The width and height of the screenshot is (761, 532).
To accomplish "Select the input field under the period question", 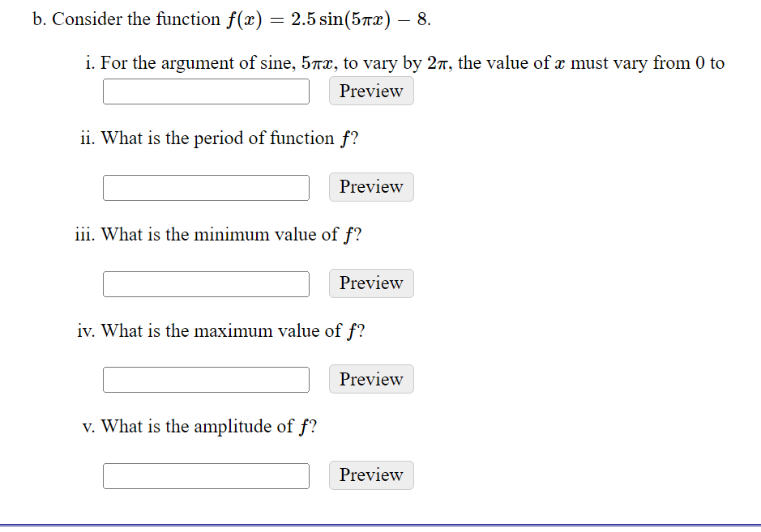I will [205, 187].
